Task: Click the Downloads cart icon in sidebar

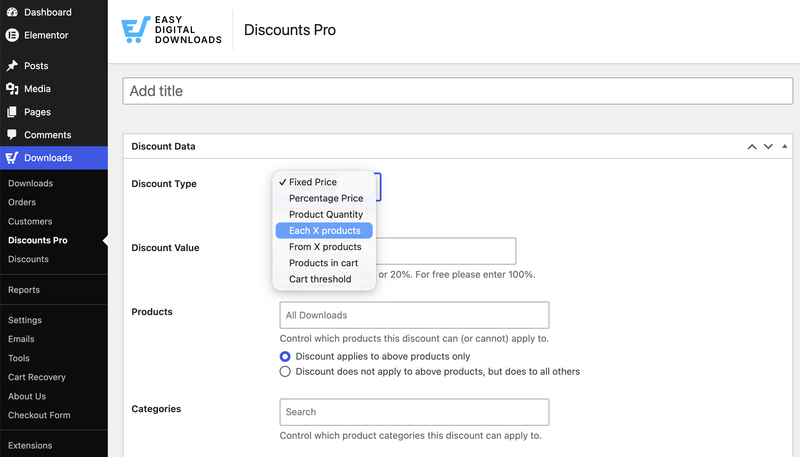Action: pos(12,158)
